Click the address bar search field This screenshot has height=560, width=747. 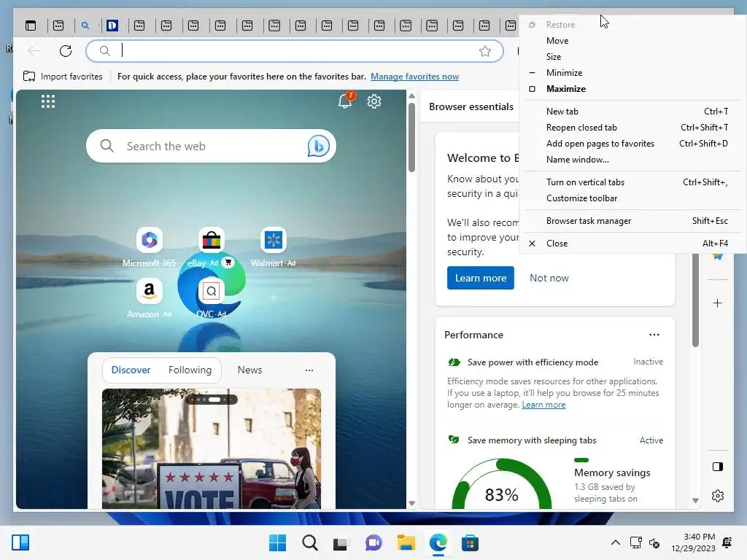pos(295,50)
